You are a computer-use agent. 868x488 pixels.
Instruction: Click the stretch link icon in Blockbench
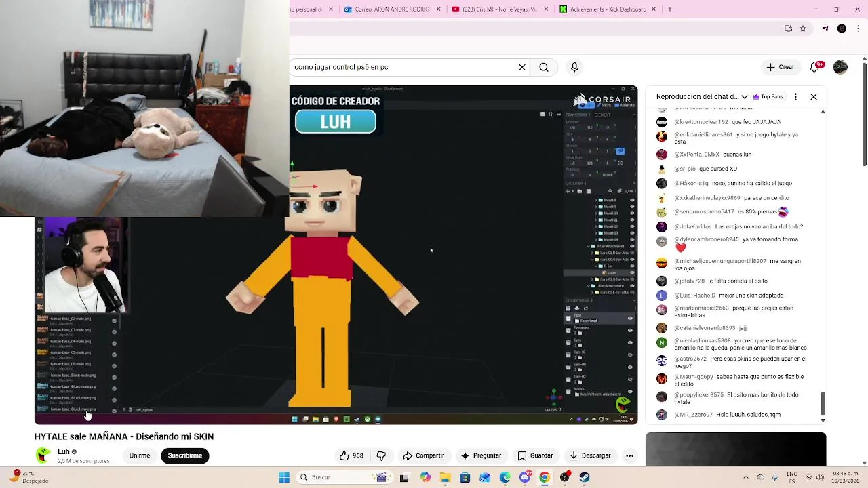click(x=620, y=151)
